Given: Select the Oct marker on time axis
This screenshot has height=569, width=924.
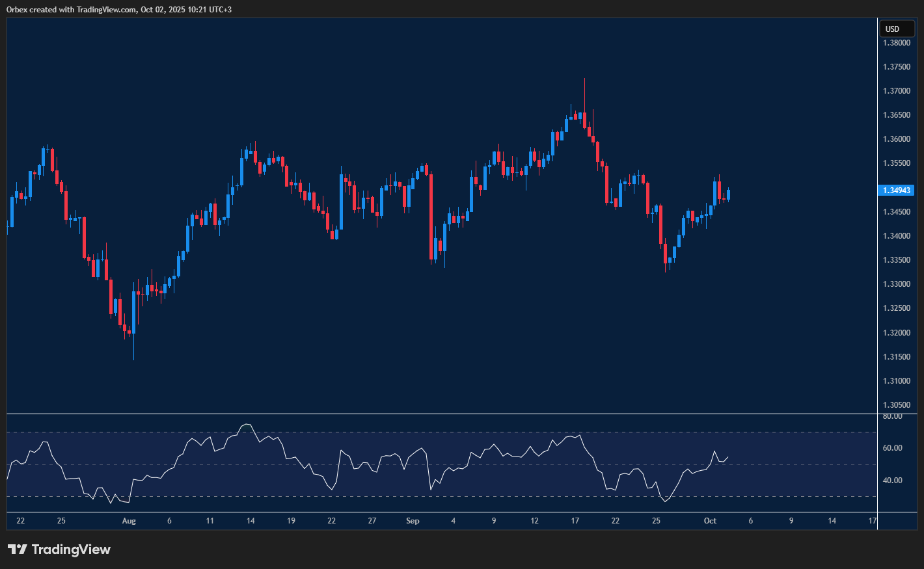Looking at the screenshot, I should [710, 521].
